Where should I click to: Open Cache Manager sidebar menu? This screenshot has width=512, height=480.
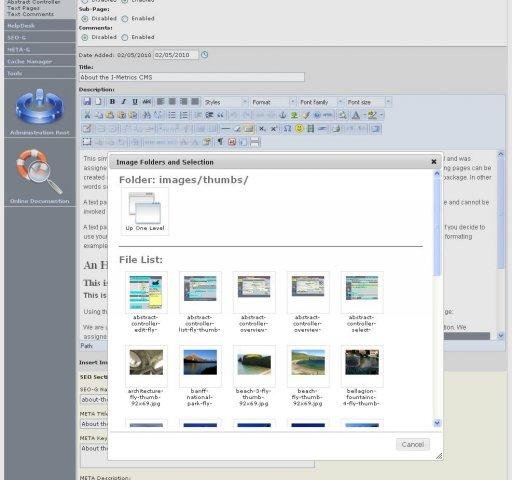point(40,62)
